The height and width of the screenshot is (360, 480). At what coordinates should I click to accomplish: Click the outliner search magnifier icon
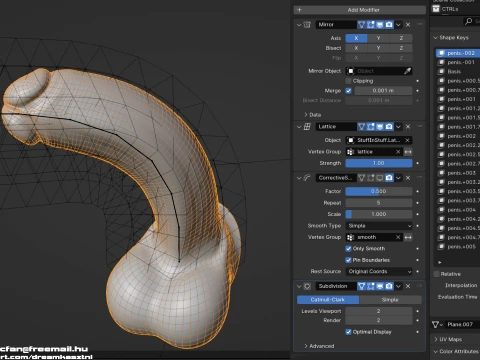click(x=468, y=21)
